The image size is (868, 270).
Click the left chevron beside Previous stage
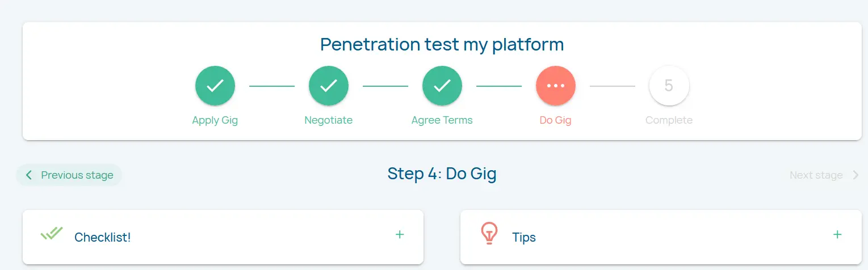point(29,175)
